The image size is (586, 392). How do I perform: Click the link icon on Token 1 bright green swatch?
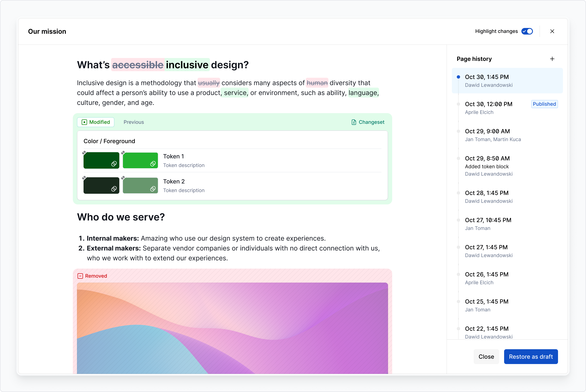tap(123, 152)
